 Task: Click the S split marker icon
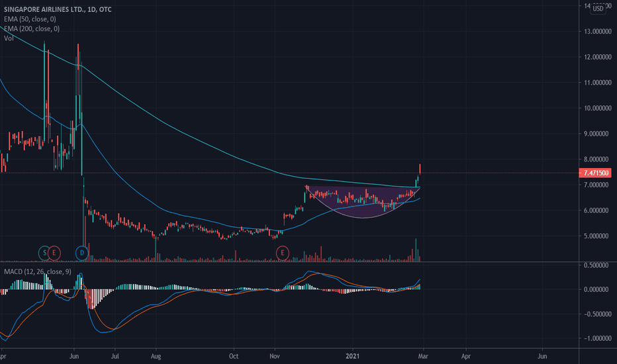44,253
